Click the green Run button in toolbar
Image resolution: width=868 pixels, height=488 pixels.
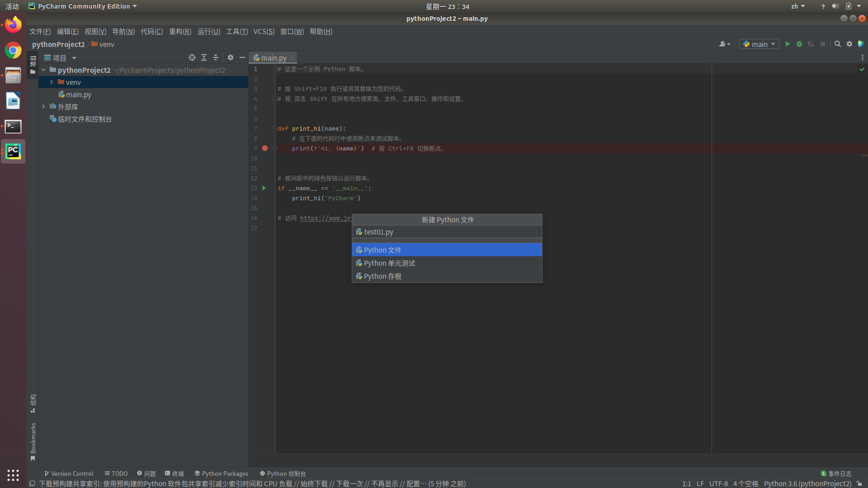pos(788,44)
